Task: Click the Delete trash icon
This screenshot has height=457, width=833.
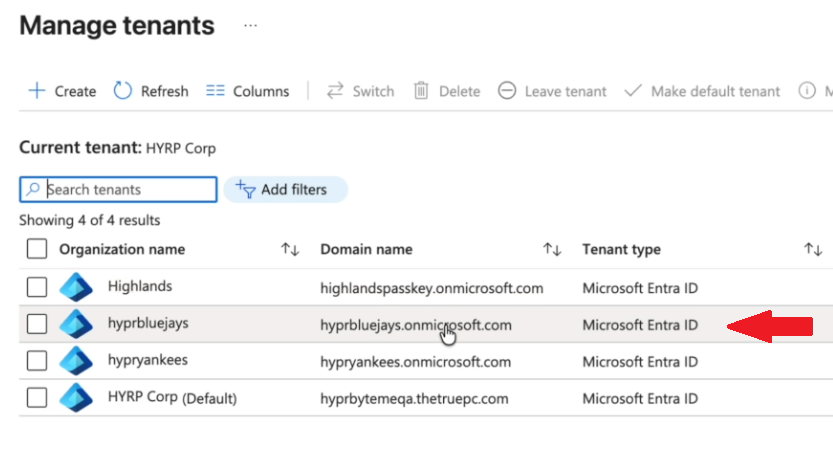Action: tap(421, 91)
